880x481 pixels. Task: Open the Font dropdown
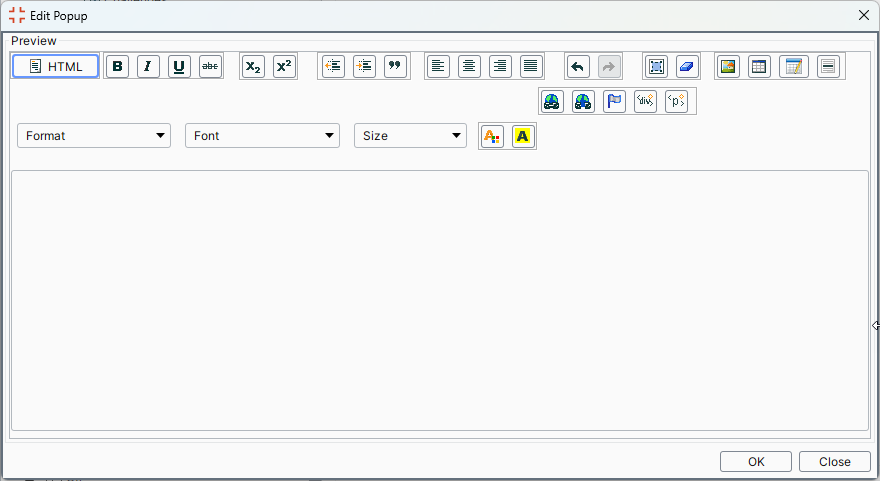click(x=262, y=136)
